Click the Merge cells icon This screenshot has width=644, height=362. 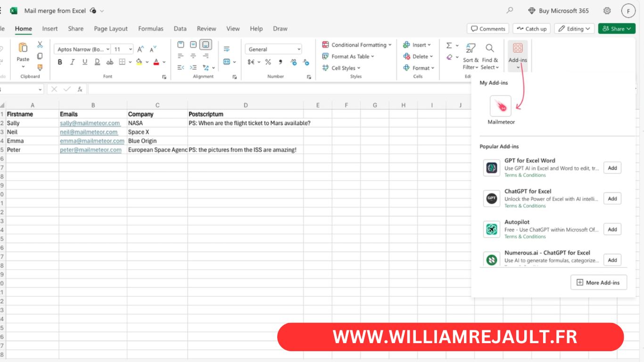227,62
